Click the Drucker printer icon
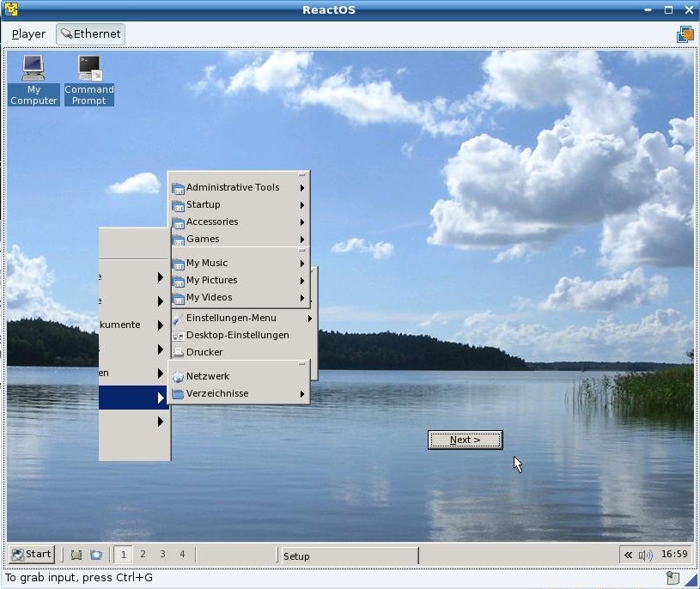Screen dimensions: 700x589 [178, 353]
